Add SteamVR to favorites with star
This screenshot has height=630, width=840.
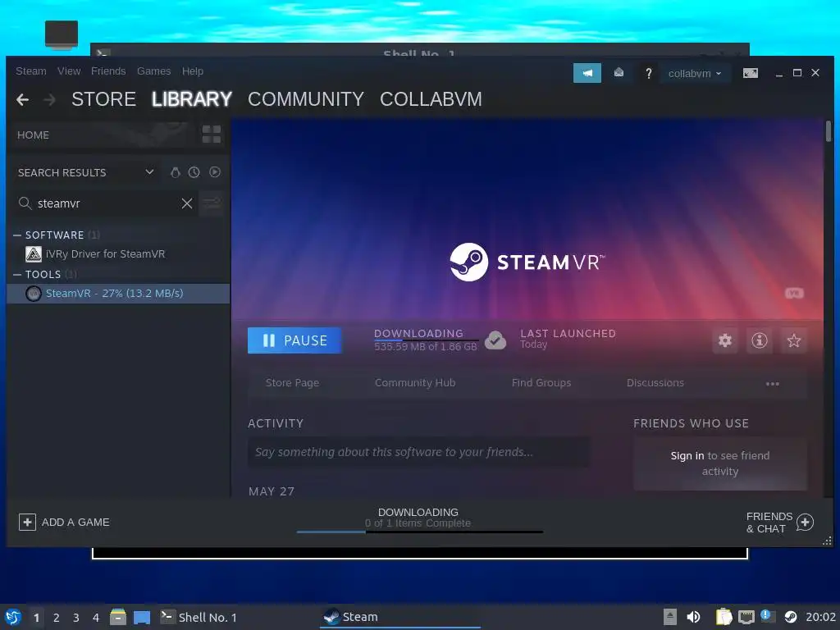[x=794, y=340]
